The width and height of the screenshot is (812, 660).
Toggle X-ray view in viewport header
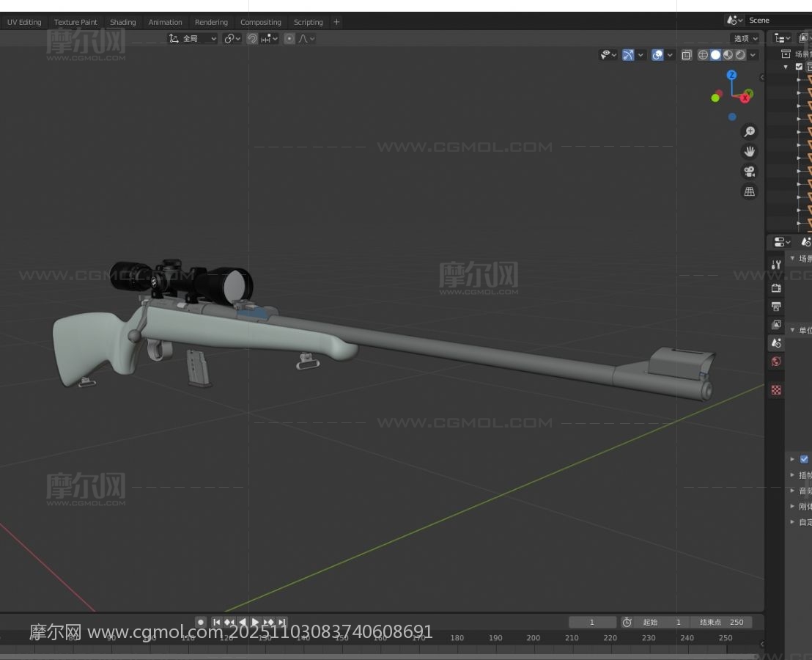click(x=686, y=55)
